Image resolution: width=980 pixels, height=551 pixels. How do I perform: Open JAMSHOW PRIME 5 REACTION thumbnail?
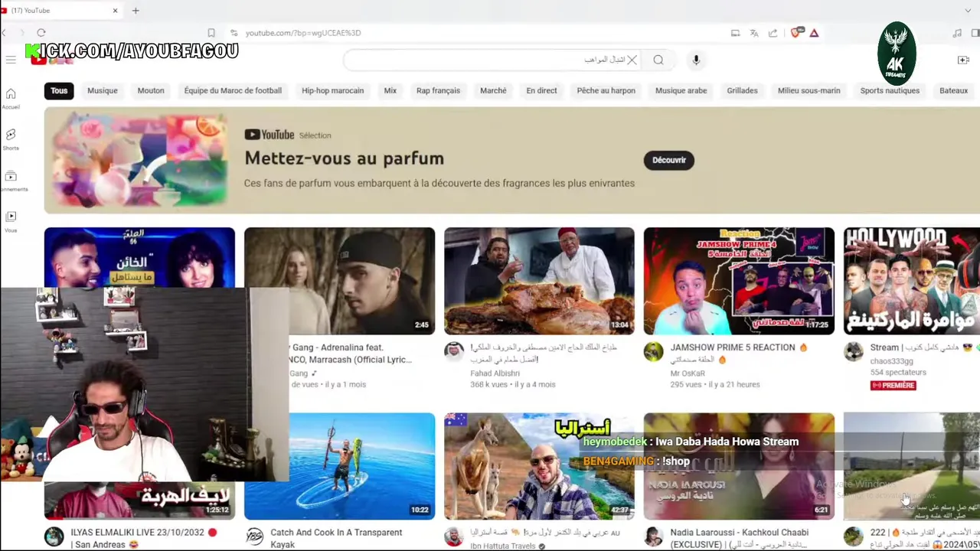click(739, 281)
